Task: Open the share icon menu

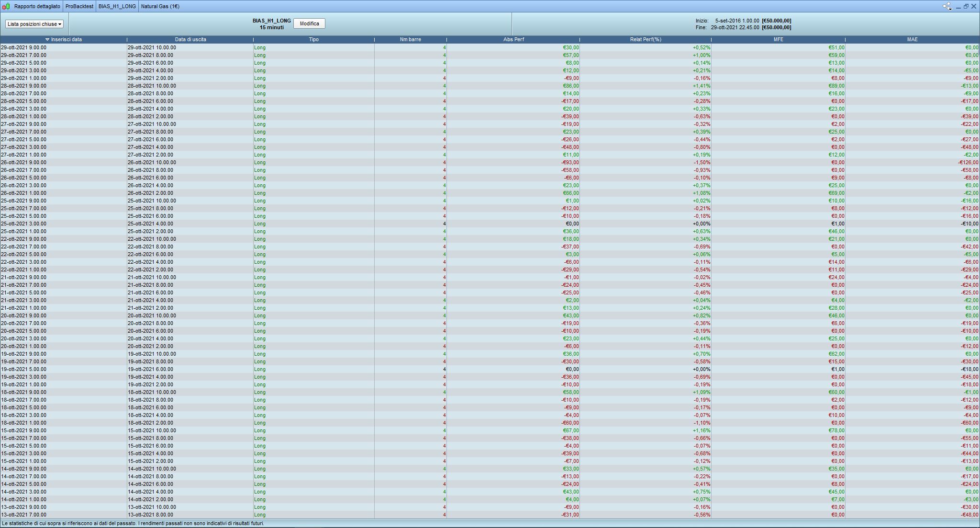Action: coord(947,6)
